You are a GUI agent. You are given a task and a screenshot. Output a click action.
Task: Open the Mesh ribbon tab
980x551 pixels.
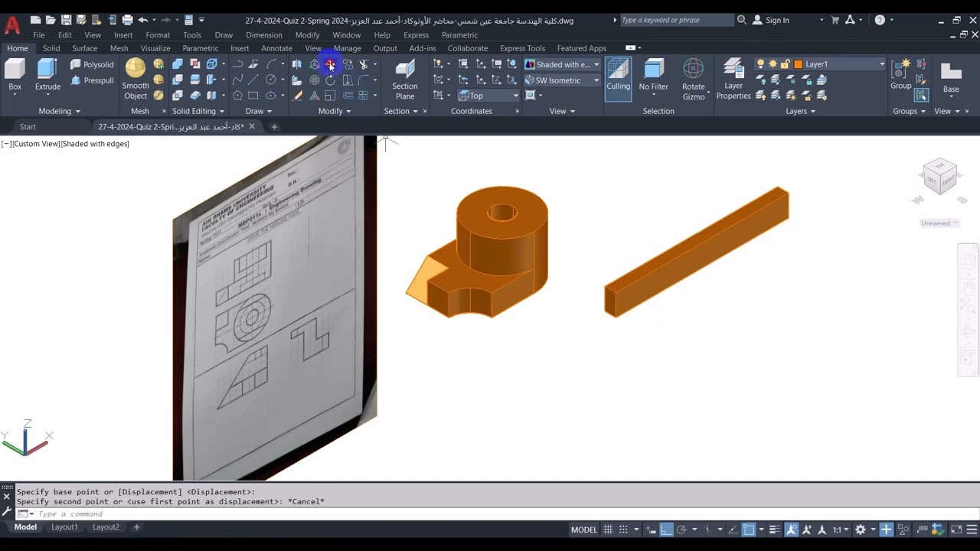point(119,48)
